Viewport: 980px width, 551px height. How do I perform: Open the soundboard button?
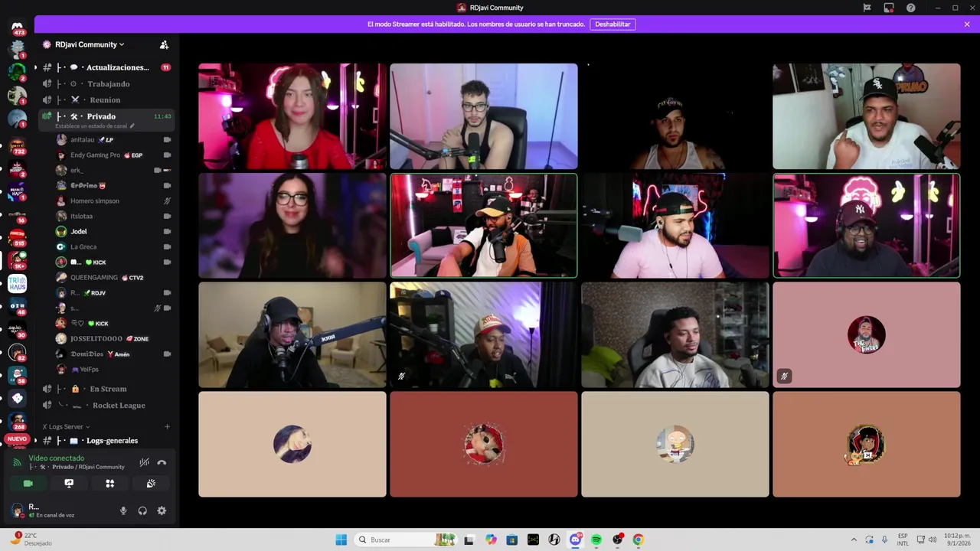[151, 484]
